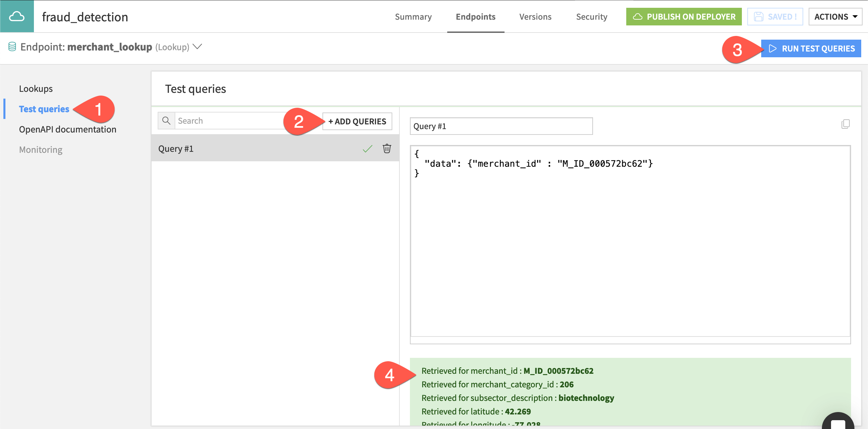Toggle the green checkmark on Query #1

coord(367,148)
